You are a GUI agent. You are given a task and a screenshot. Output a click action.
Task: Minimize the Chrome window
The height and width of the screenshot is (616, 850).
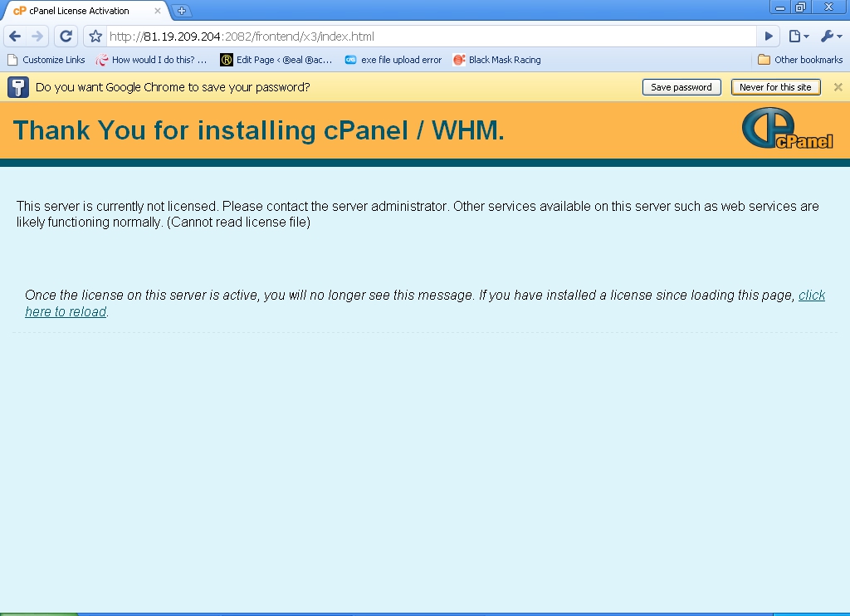(780, 7)
